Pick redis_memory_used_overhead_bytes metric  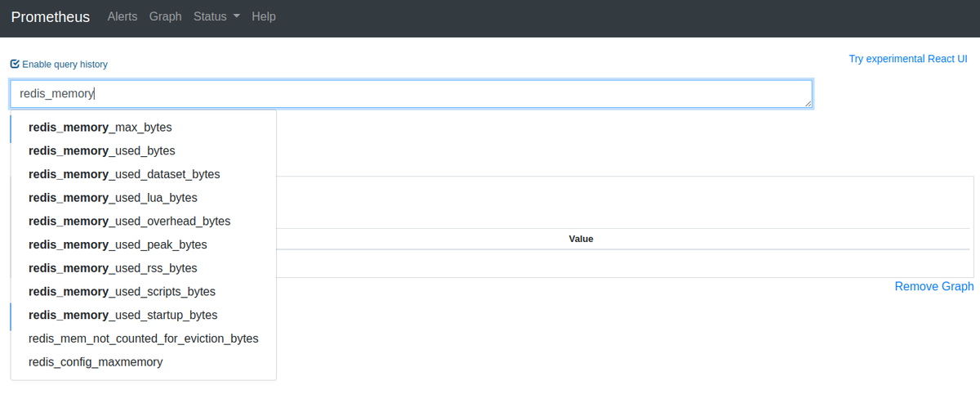(144, 222)
